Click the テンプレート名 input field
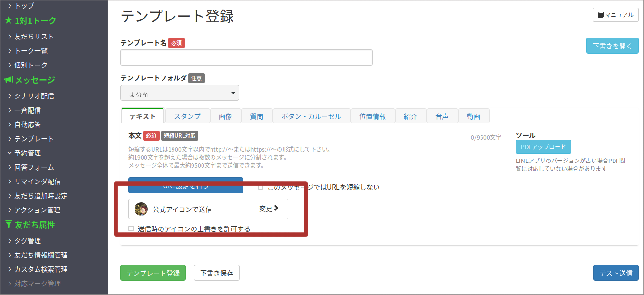Screen dimensions: 644x295 pos(246,57)
